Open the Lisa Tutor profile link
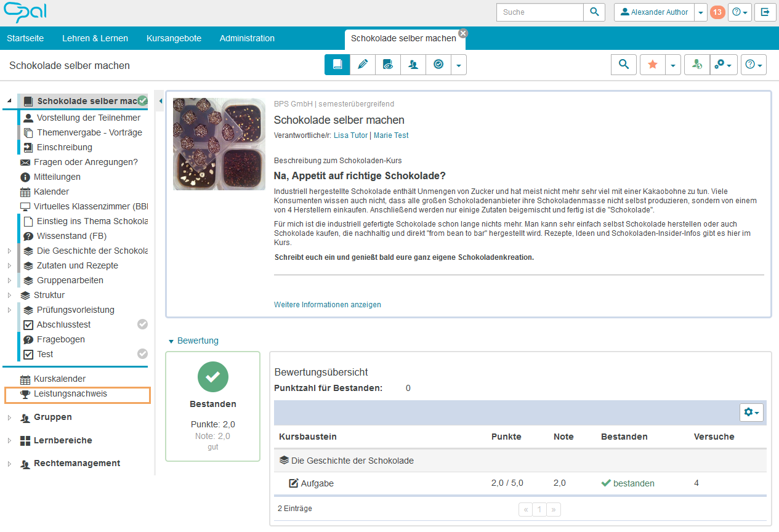The width and height of the screenshot is (779, 532). [x=350, y=135]
